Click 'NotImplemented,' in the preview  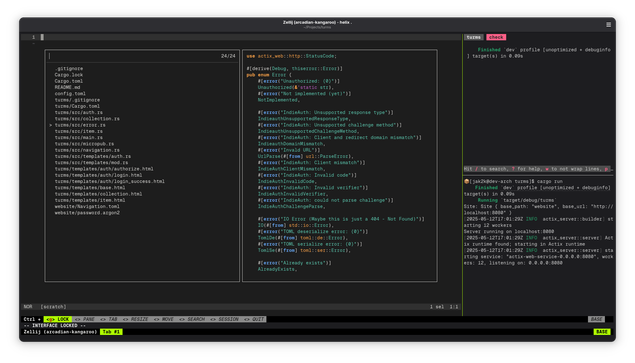click(x=279, y=100)
